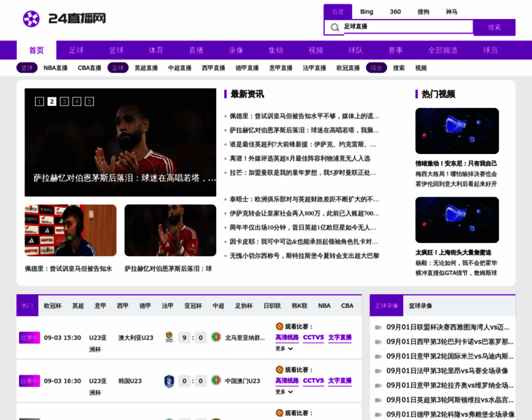This screenshot has width=532, height=420.
Task: Click the magnifier icon in search box
Action: point(335,27)
